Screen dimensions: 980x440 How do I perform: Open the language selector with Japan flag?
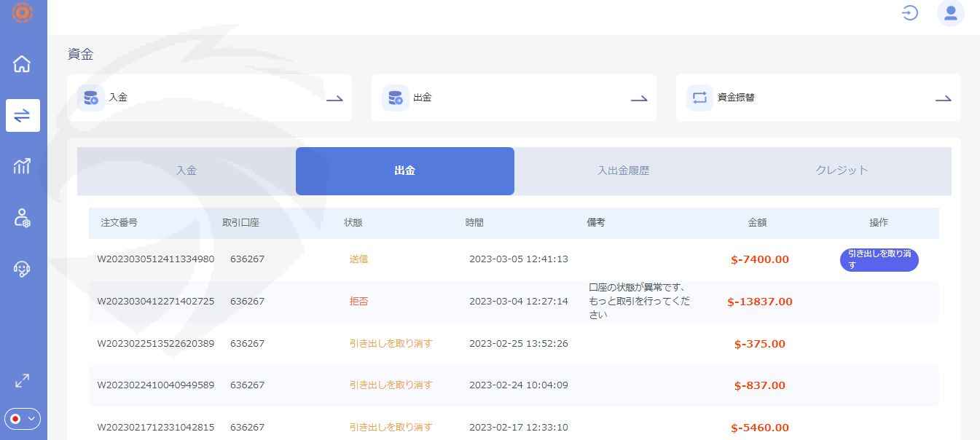pyautogui.click(x=23, y=419)
